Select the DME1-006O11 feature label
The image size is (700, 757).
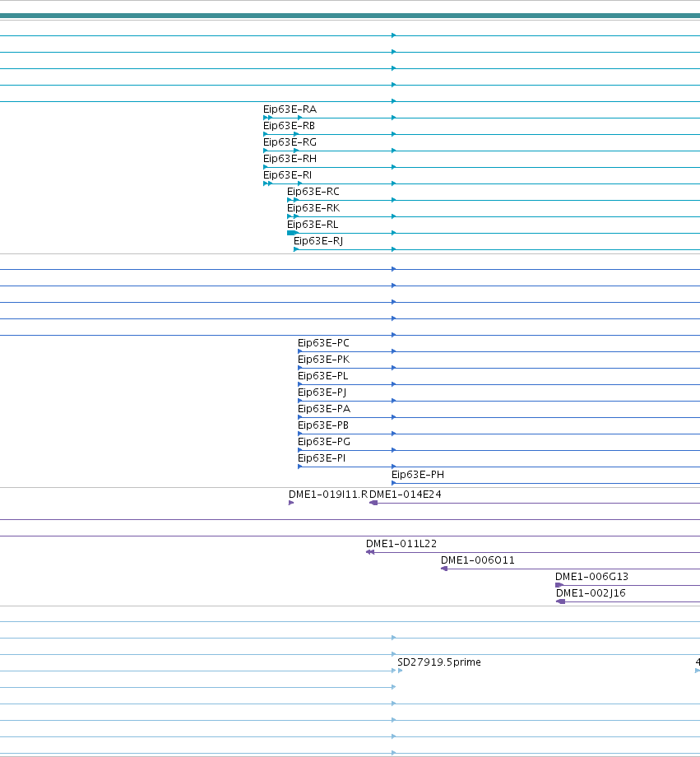pyautogui.click(x=477, y=560)
